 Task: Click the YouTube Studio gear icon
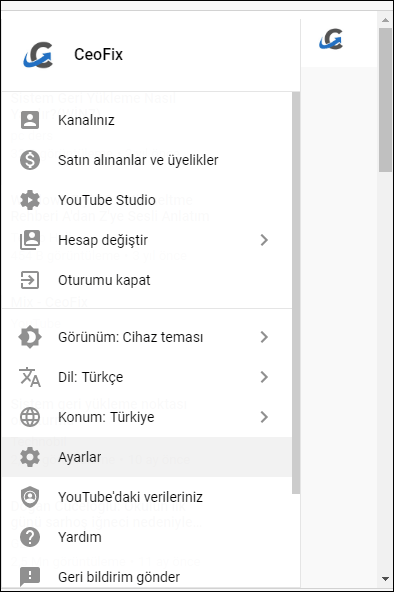(30, 200)
